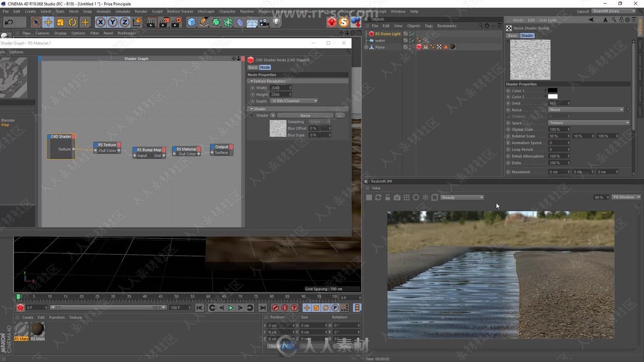Image resolution: width=644 pixels, height=362 pixels.
Task: Click the red Redshift icon
Action: pyautogui.click(x=332, y=22)
